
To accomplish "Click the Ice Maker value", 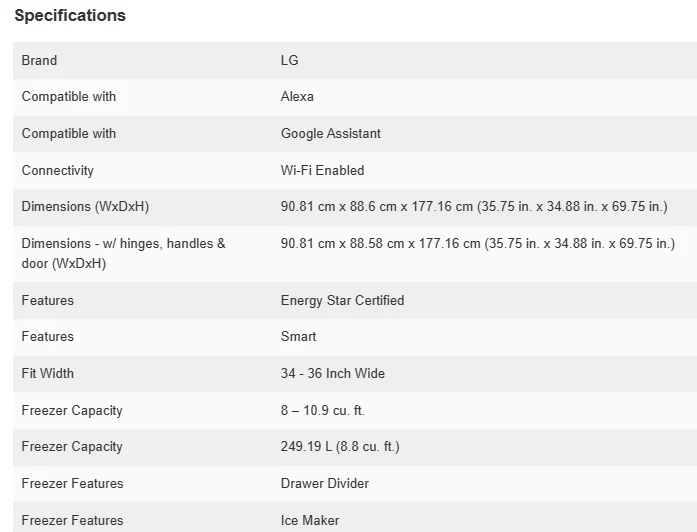I will (x=310, y=520).
